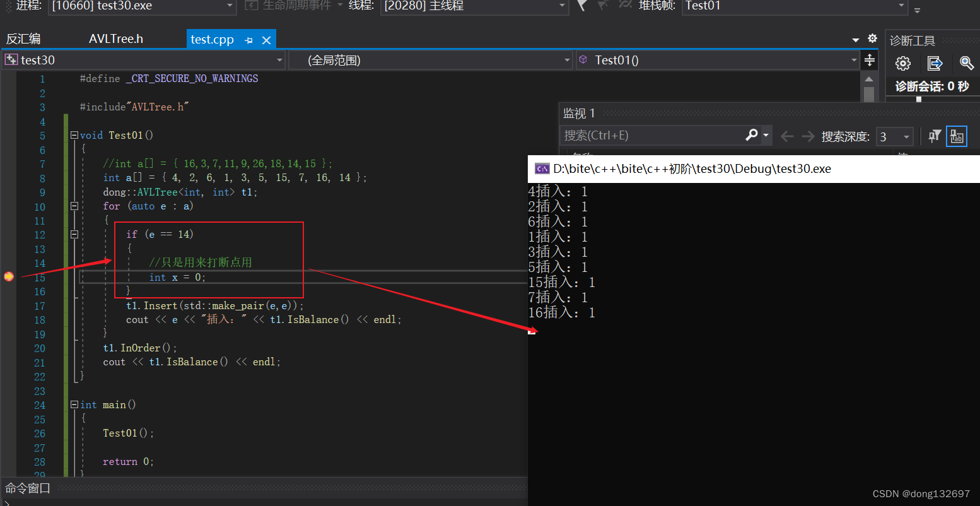The width and height of the screenshot is (980, 506).
Task: Click the t1.InOrder(); line
Action: pyautogui.click(x=140, y=348)
